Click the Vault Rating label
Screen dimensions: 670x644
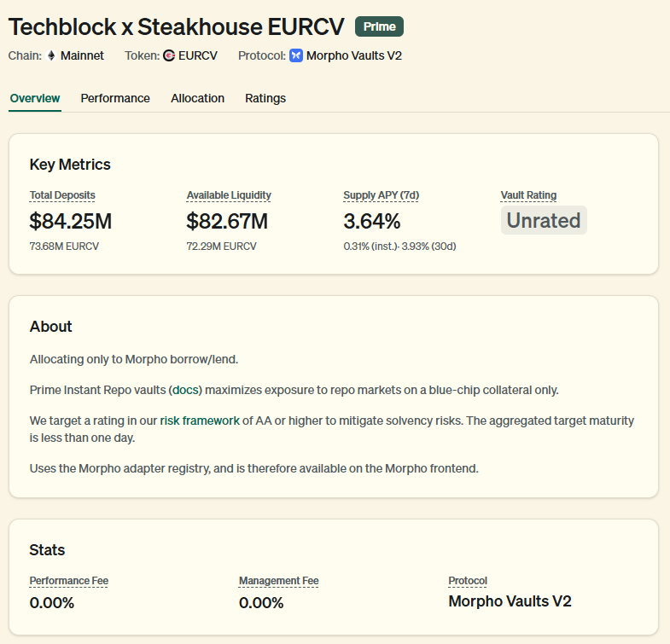click(528, 195)
